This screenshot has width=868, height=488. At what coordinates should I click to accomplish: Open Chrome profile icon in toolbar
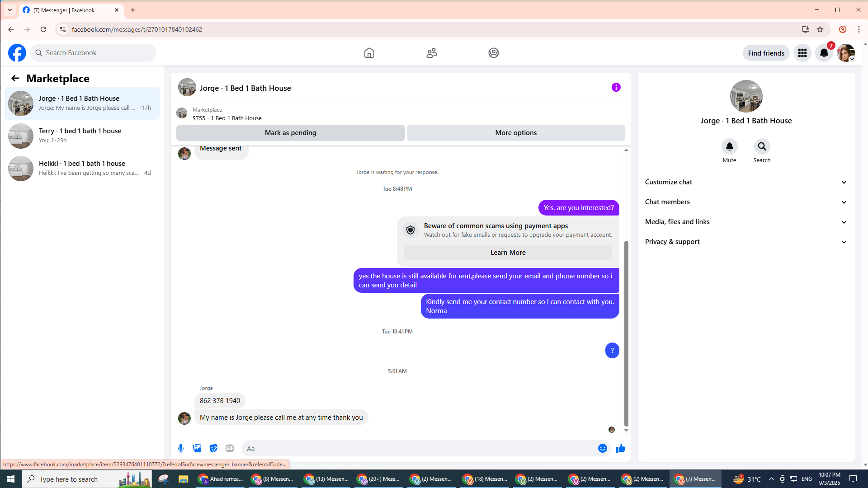(x=843, y=29)
